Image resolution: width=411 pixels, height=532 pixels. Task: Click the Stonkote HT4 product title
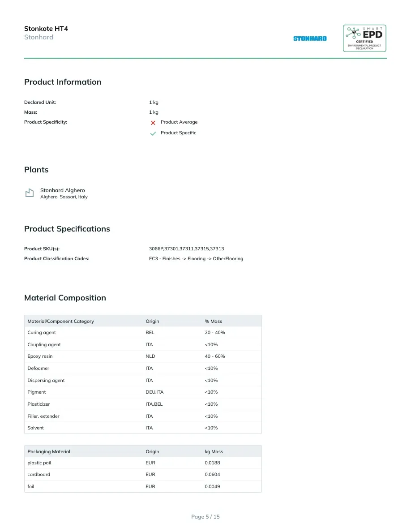[46, 29]
